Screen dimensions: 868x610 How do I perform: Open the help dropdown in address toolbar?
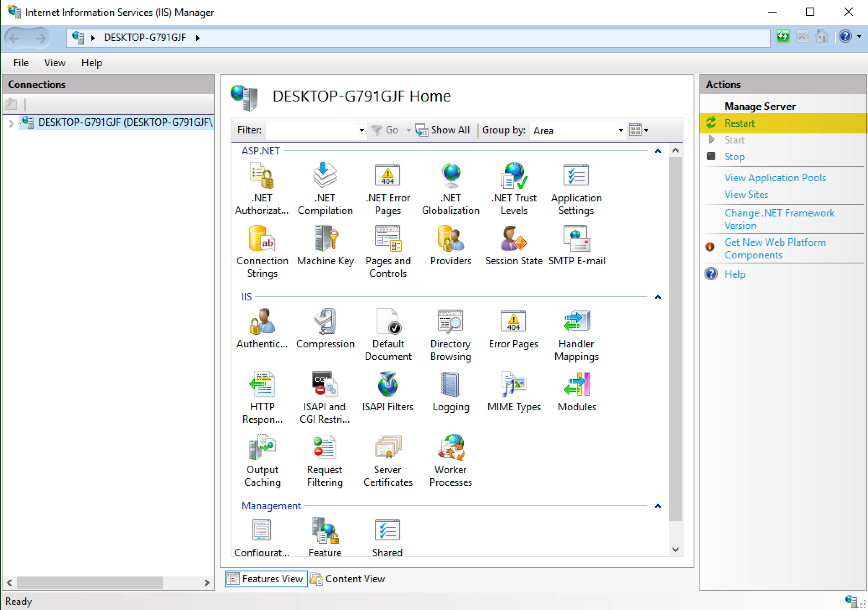[x=859, y=37]
